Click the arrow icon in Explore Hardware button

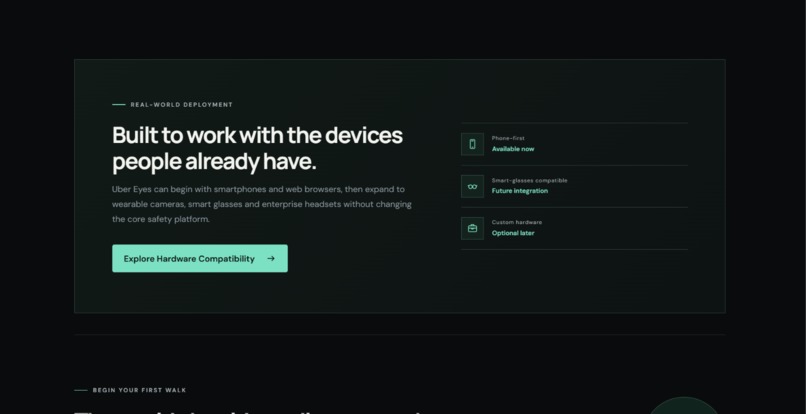271,258
